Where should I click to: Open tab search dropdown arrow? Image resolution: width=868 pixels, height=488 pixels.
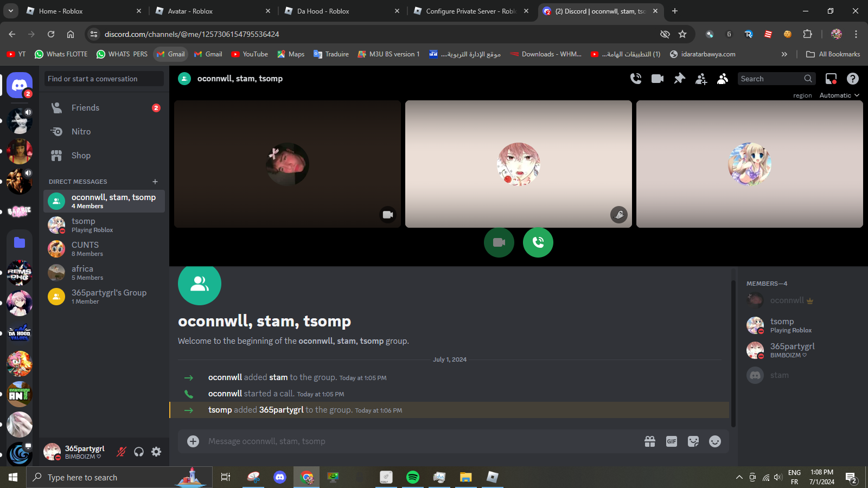pos(11,11)
